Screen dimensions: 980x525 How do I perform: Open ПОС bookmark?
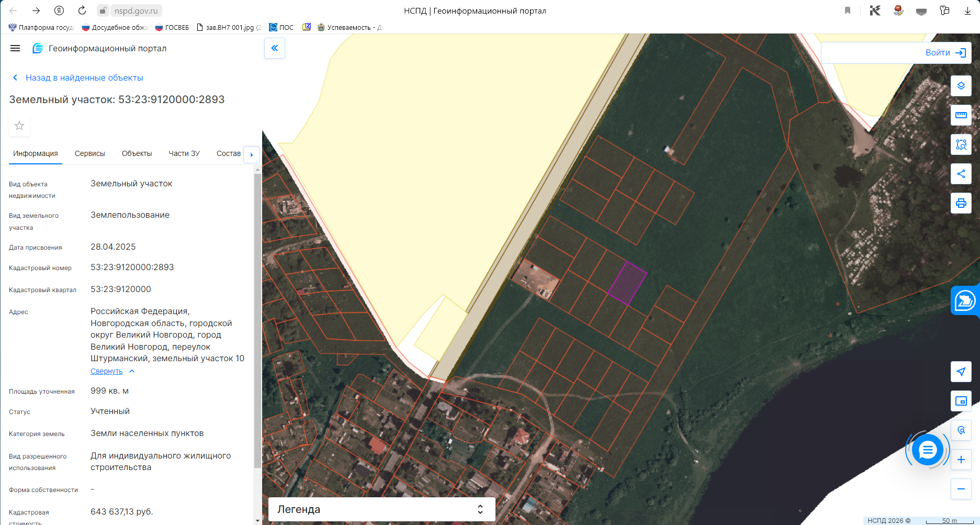pyautogui.click(x=281, y=27)
